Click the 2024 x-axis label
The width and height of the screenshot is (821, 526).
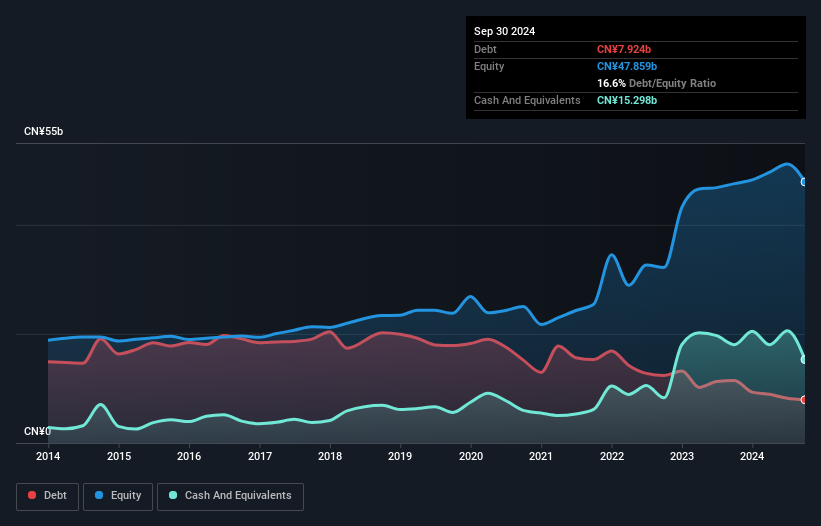[x=752, y=456]
